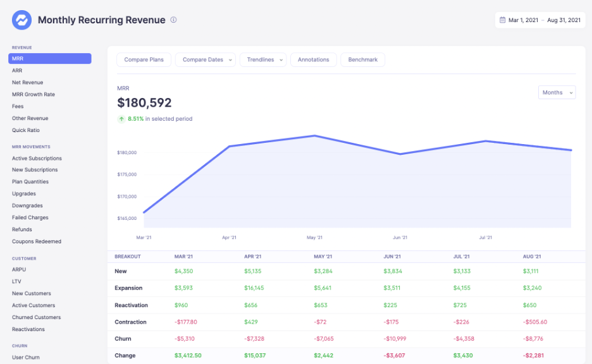Click the calendar icon in the date range picker
This screenshot has height=364, width=592.
[503, 20]
